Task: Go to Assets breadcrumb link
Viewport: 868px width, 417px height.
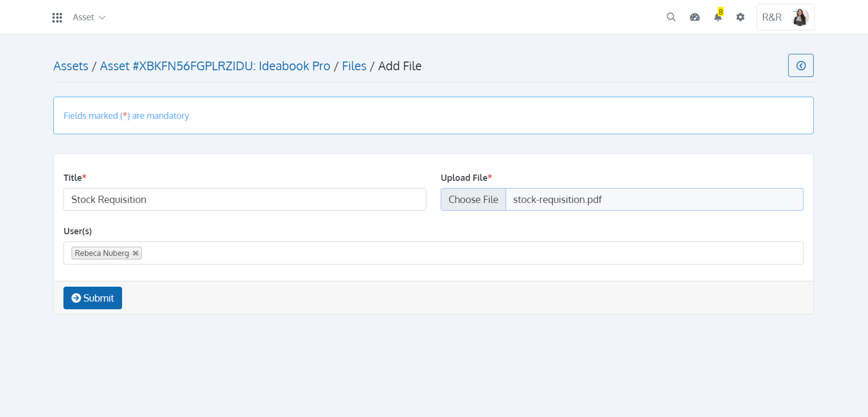Action: coord(71,66)
